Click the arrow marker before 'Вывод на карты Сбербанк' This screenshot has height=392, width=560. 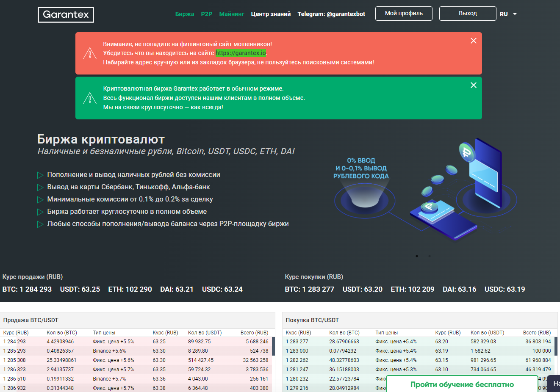pyautogui.click(x=41, y=187)
